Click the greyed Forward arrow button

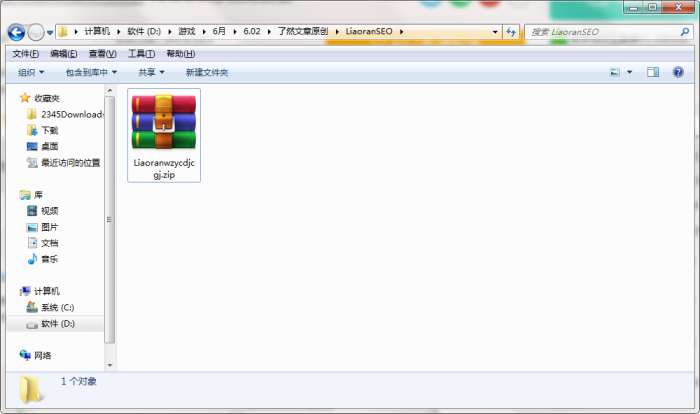point(36,32)
